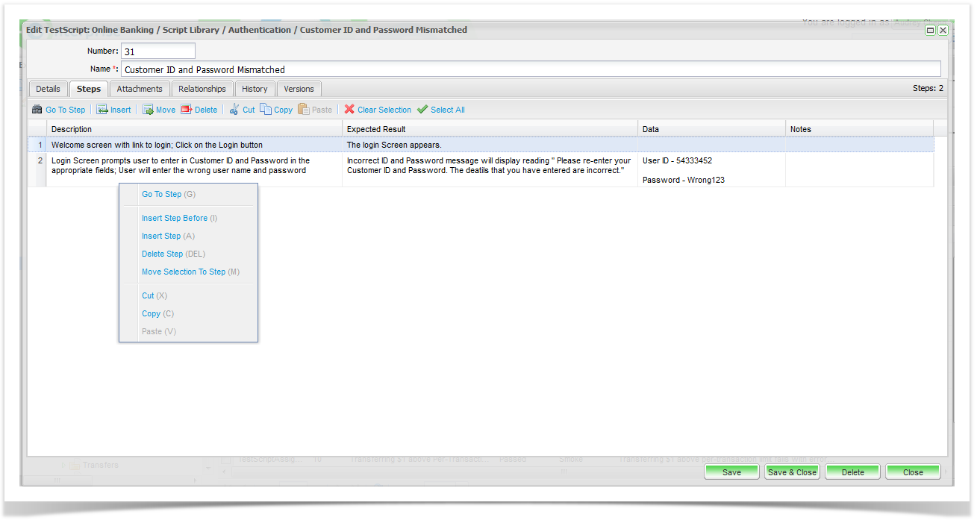The image size is (980, 523).
Task: Select step 1 row Welcome screen description
Action: (157, 145)
